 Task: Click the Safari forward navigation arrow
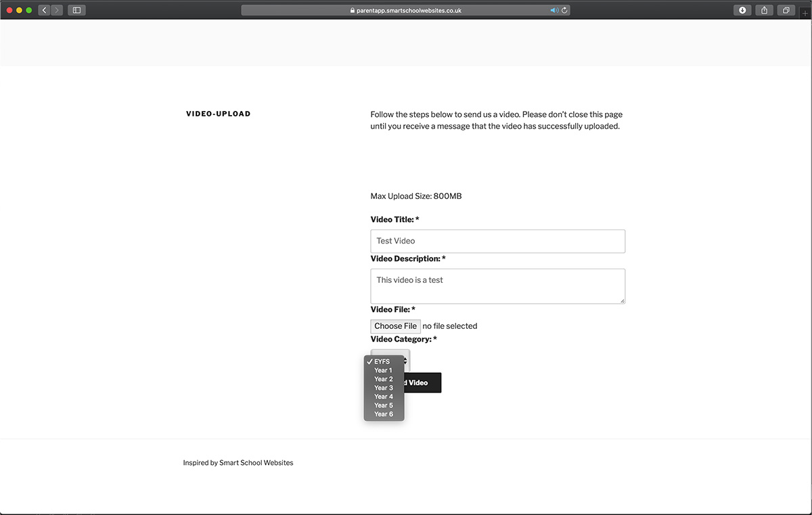(x=56, y=10)
